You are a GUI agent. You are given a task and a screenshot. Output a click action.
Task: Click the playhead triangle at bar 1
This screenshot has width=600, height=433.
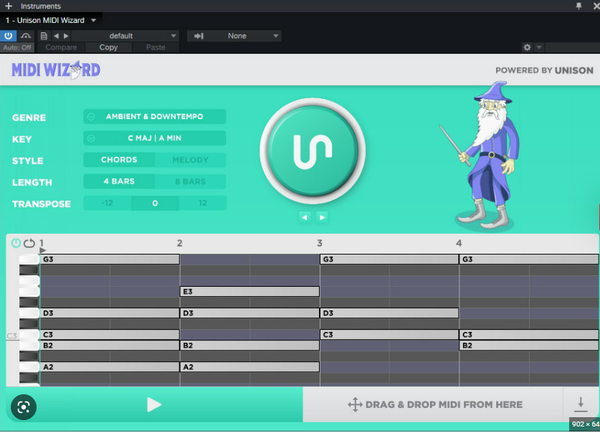[42, 250]
